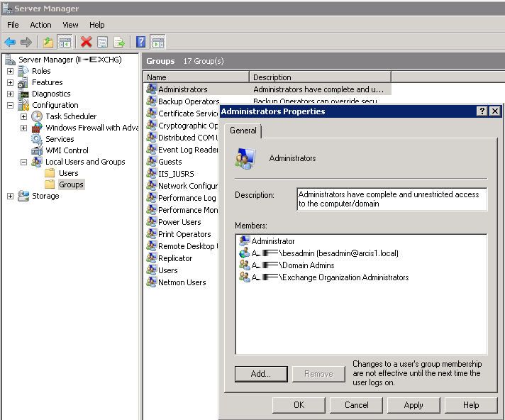Toggle the Show/Hide Console Tree icon

click(x=65, y=43)
